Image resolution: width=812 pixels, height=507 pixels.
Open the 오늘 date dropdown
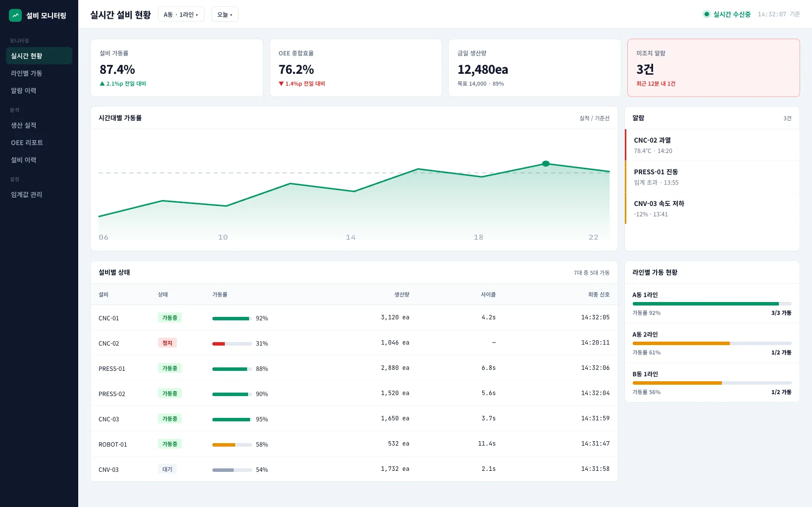[225, 14]
